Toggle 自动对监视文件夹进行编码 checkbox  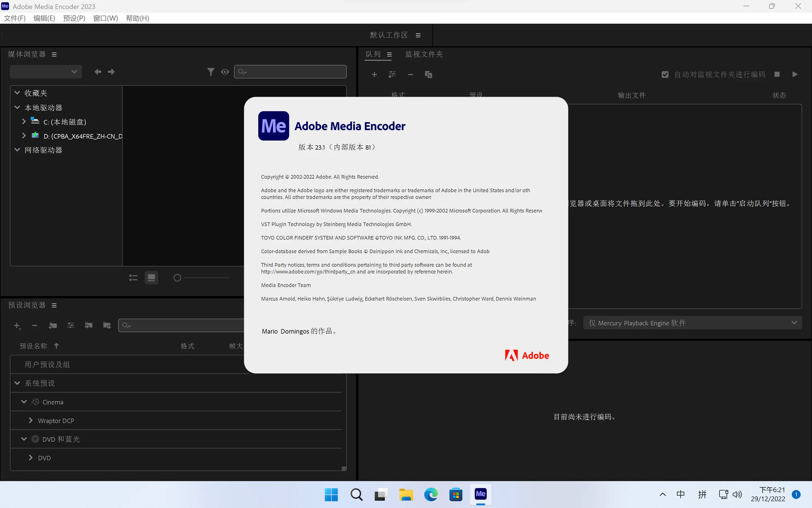coord(665,75)
